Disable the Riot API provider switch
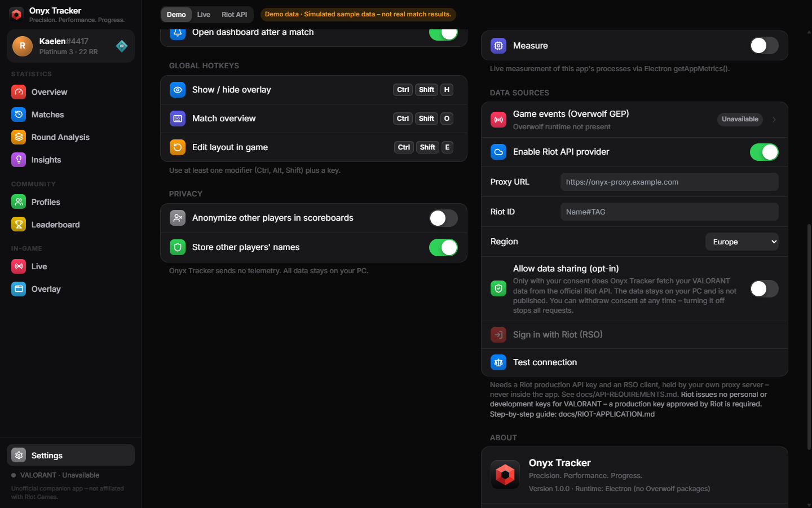 point(764,152)
